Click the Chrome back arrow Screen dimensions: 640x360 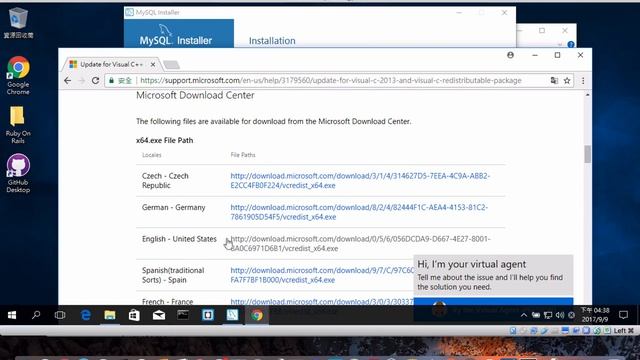68,80
